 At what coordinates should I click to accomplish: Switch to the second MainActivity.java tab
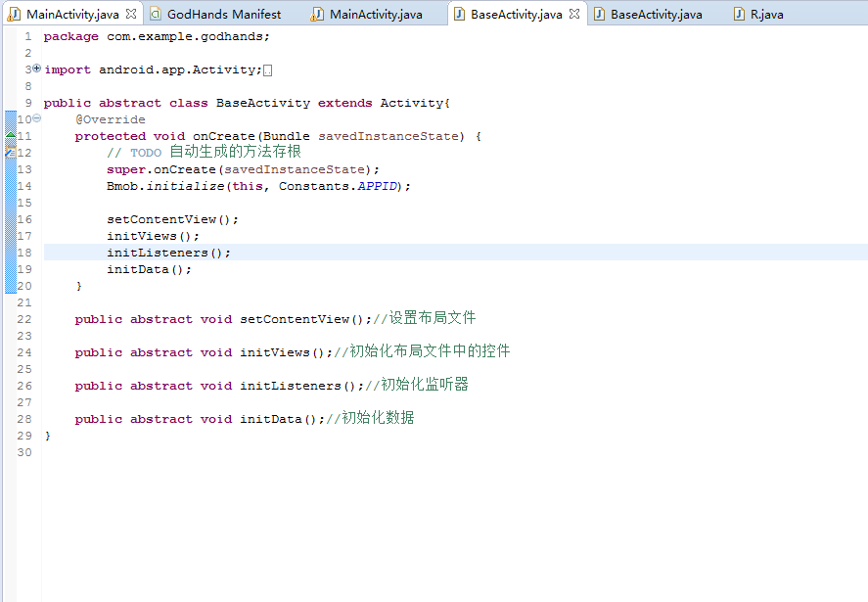coord(376,15)
